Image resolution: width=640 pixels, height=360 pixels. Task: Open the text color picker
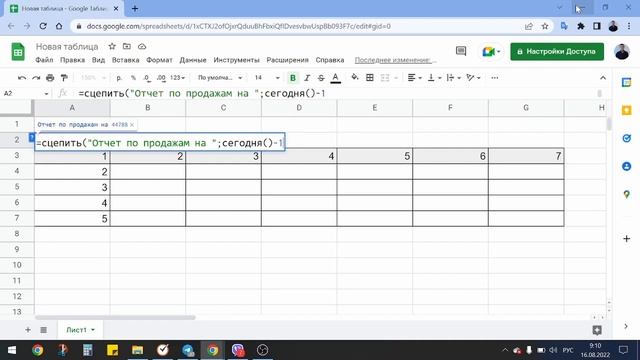[x=336, y=78]
